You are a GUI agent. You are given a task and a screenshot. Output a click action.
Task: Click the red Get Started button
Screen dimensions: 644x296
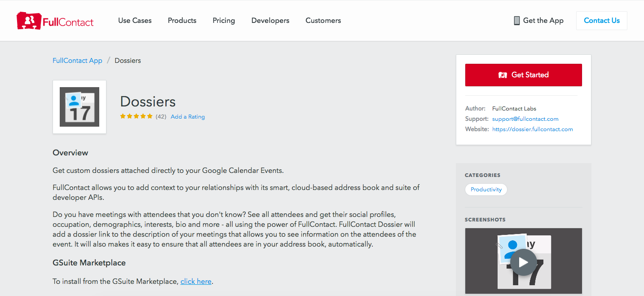point(524,75)
